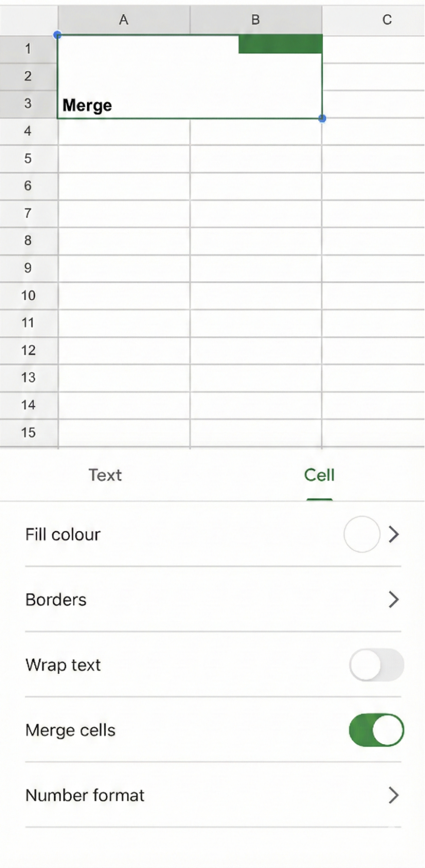This screenshot has width=425, height=868.
Task: Click the Number format row label
Action: (85, 795)
